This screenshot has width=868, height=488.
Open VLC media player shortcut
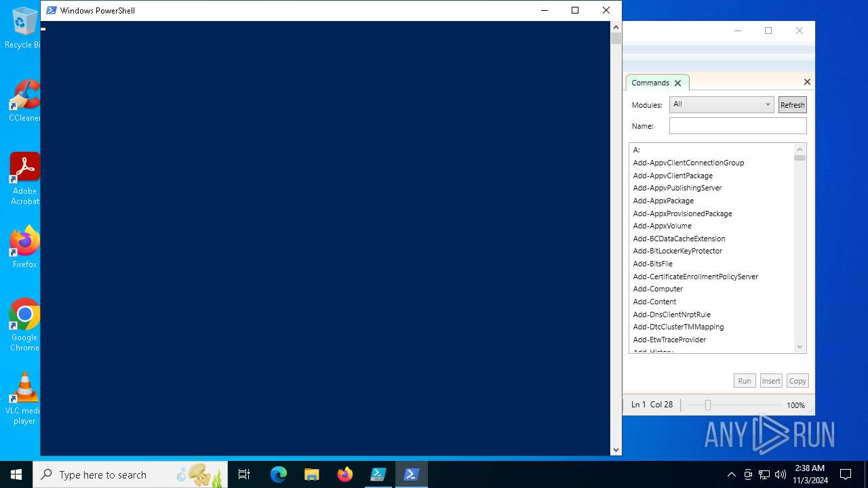(25, 399)
